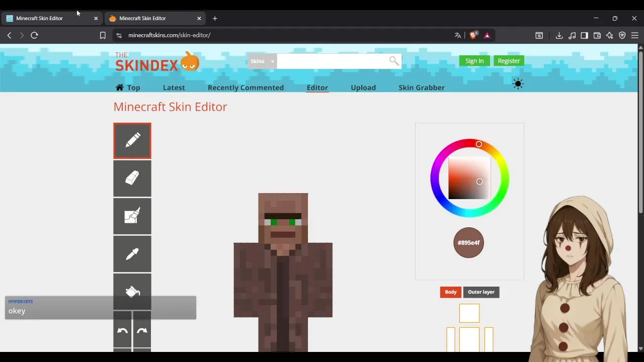This screenshot has width=644, height=362.
Task: Switch to Body layer
Action: [x=450, y=292]
